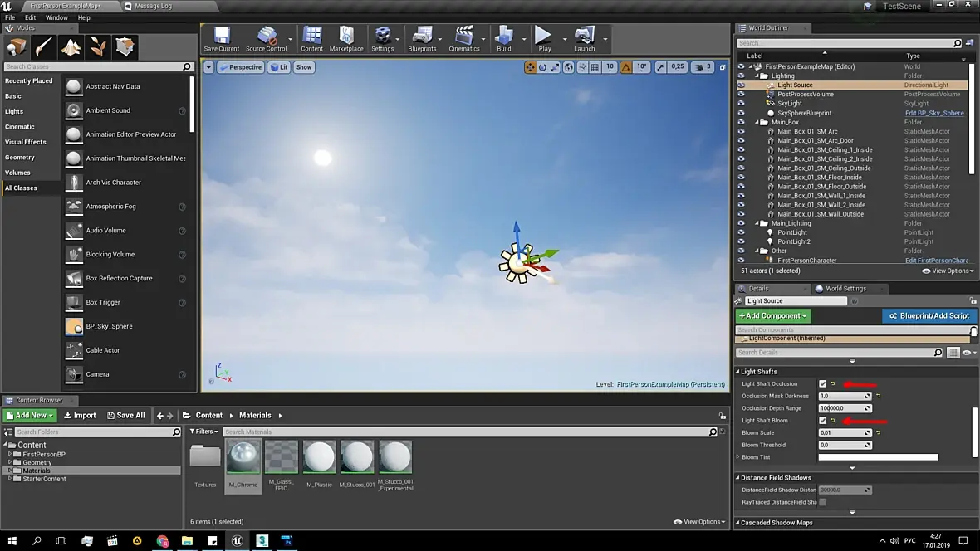Open the Cinematics toolbar icon
This screenshot has width=980, height=551.
pyautogui.click(x=463, y=39)
